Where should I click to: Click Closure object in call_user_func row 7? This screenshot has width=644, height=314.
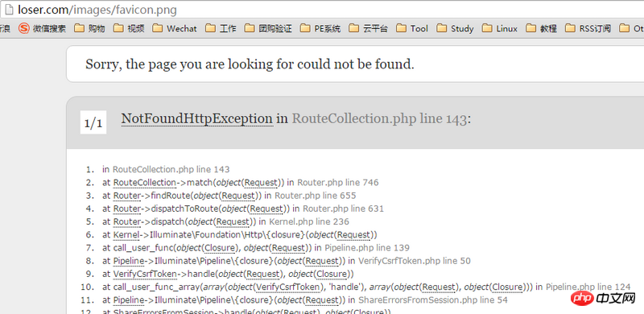[219, 248]
